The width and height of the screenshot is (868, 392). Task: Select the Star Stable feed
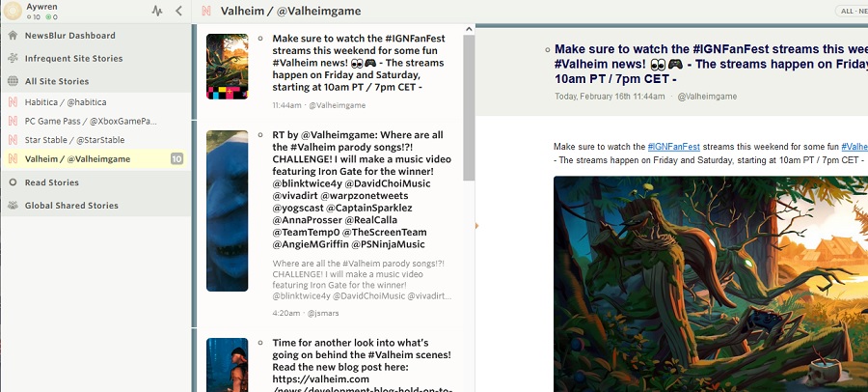click(x=95, y=140)
